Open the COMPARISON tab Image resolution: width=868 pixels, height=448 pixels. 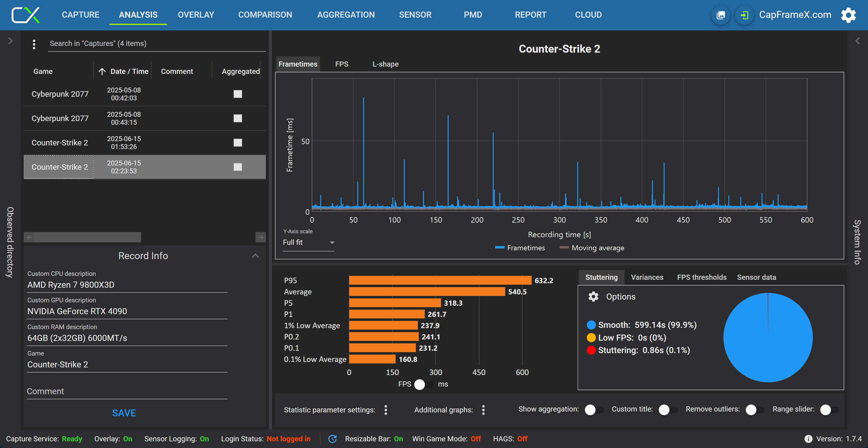265,15
